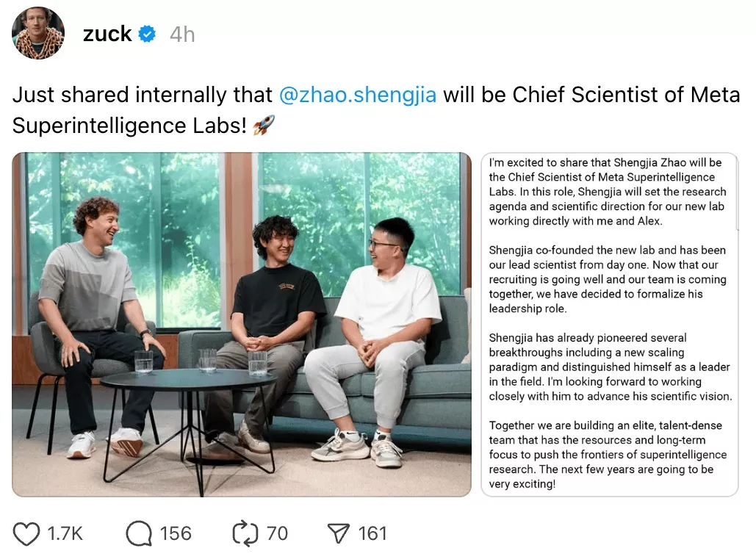This screenshot has height=559, width=756.
Task: Open replies via the speech bubble icon
Action: pyautogui.click(x=139, y=533)
